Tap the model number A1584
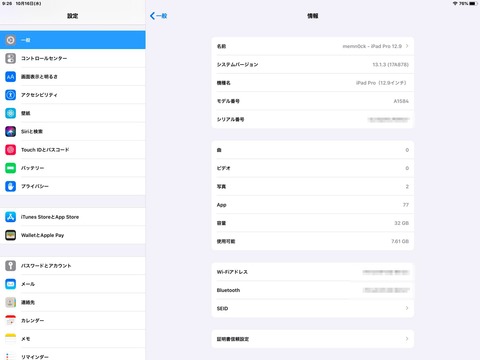The image size is (480, 360). click(401, 101)
